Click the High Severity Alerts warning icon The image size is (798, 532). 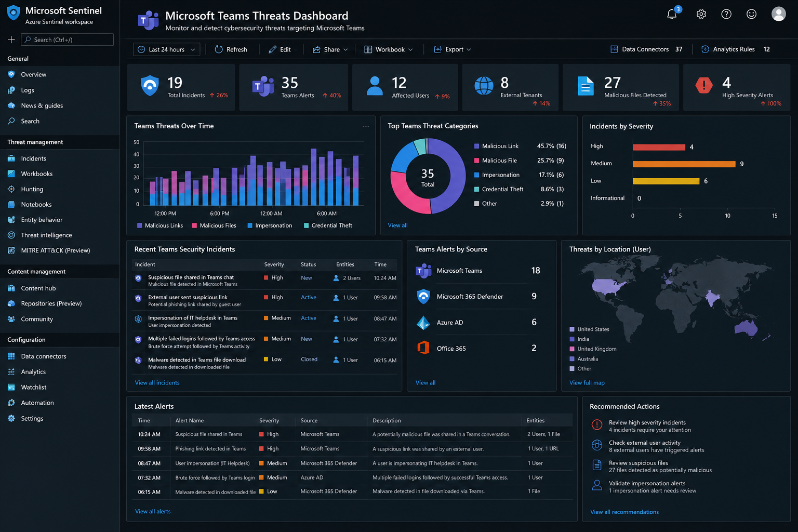(x=703, y=85)
